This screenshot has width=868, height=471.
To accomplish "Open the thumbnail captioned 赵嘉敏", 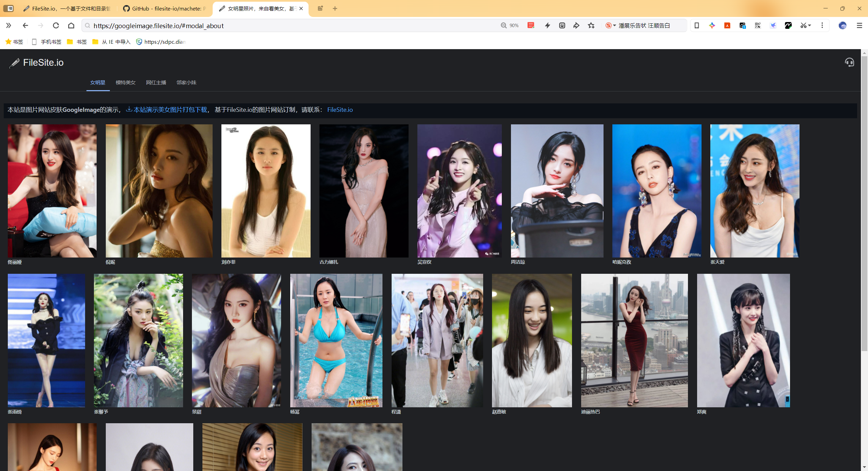I will pos(532,341).
